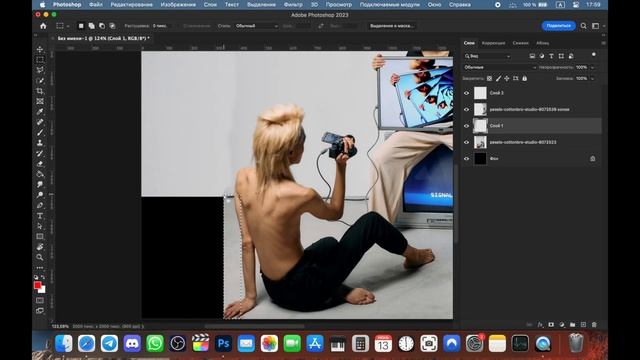
Task: Open the Edit Toolbar three-dots button
Action: click(40, 268)
